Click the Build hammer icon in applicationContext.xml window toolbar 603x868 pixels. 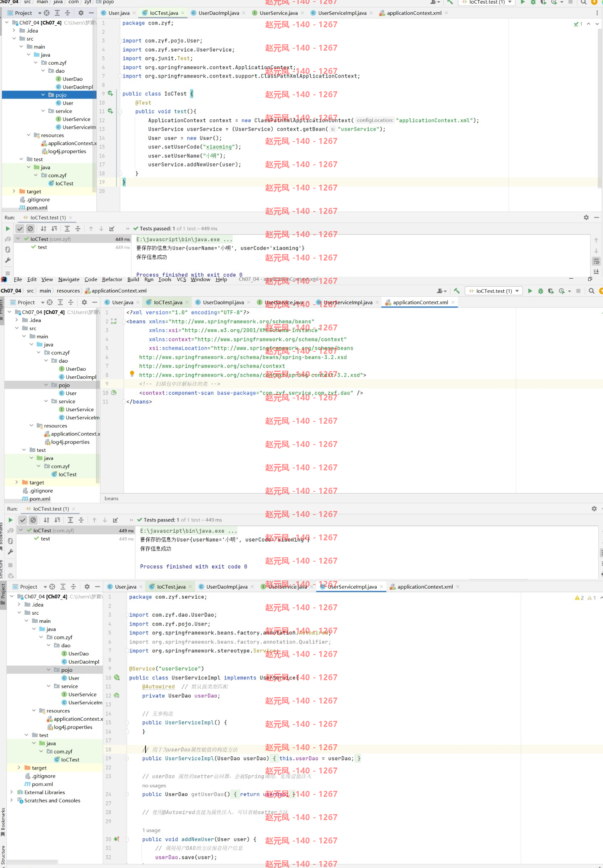tap(457, 291)
